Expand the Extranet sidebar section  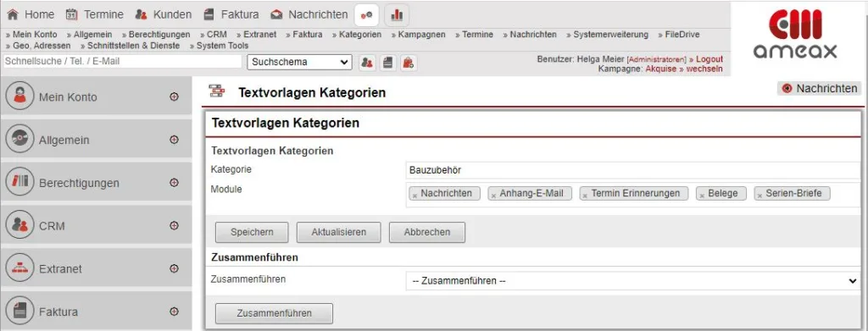click(x=174, y=268)
